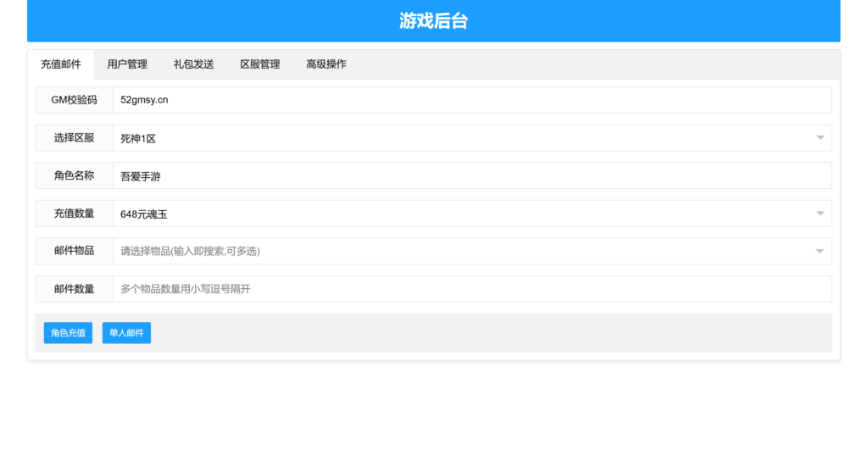Select the 区服管理 tab
Viewport: 868px width, 461px height.
point(259,64)
